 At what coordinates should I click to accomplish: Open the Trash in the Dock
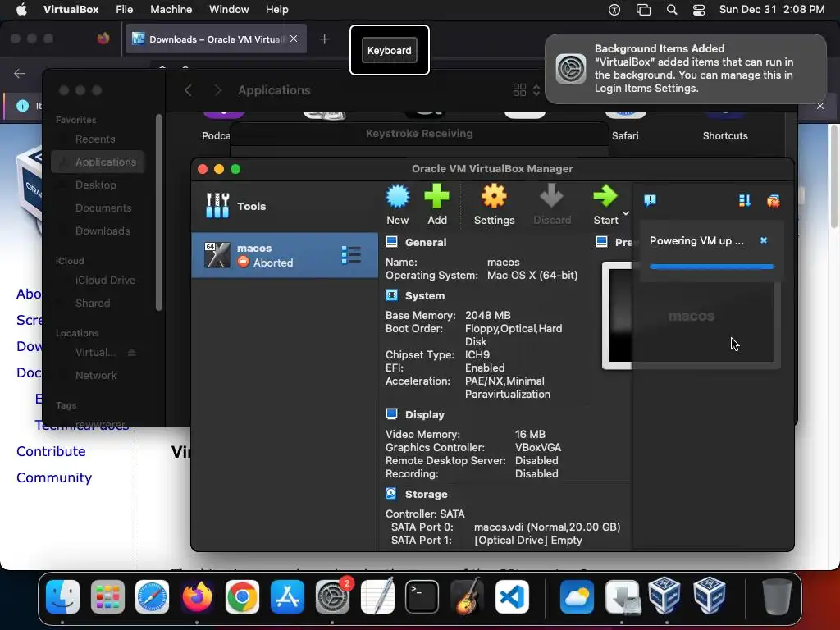tap(776, 596)
